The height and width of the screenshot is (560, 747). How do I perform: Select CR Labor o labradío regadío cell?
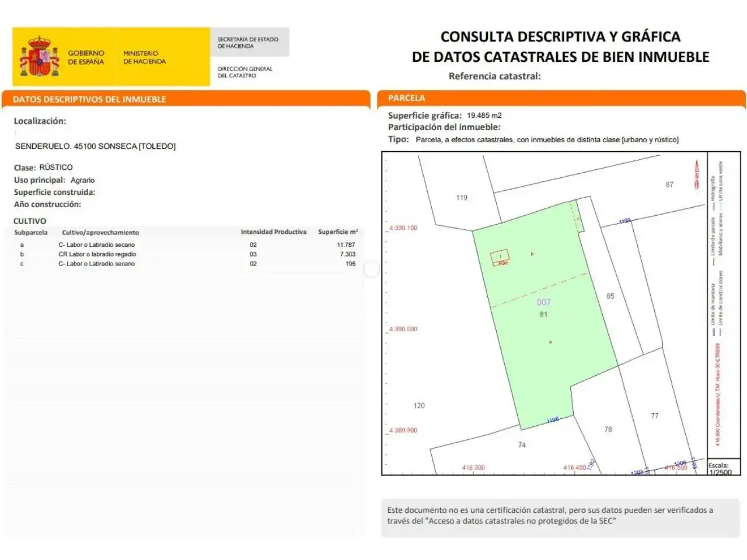coord(97,254)
